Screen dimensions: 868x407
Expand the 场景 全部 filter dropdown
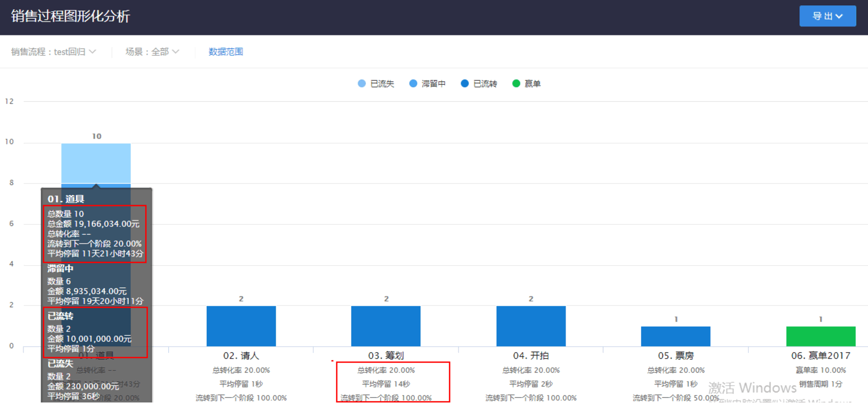tap(152, 52)
